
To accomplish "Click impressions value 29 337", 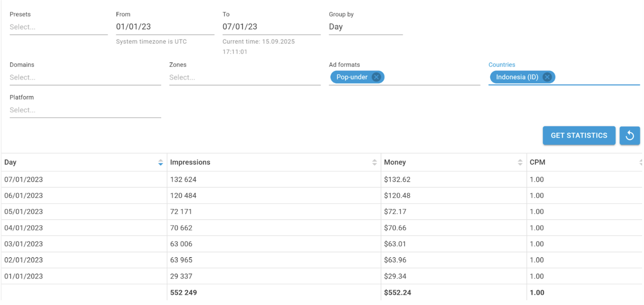I will click(x=181, y=276).
